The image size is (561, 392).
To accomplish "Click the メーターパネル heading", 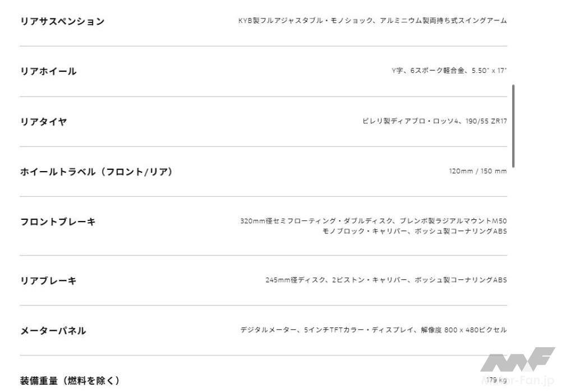I will [x=53, y=330].
